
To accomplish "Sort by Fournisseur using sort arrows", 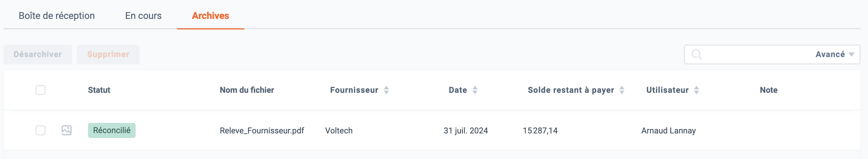I will [386, 90].
